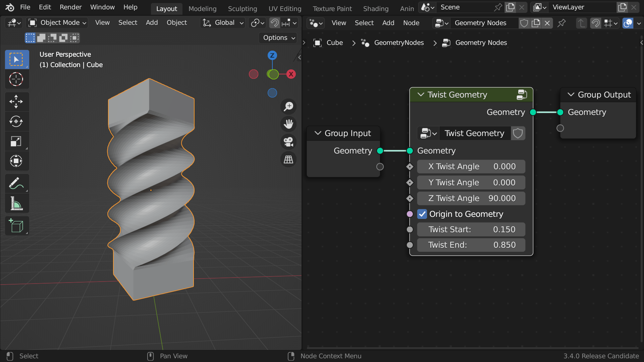This screenshot has width=644, height=362.
Task: Open the viewport Options panel
Action: [277, 38]
